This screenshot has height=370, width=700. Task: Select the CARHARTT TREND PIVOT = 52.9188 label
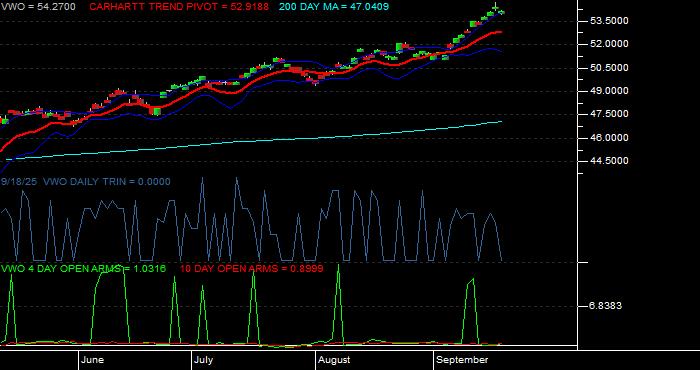(x=179, y=7)
